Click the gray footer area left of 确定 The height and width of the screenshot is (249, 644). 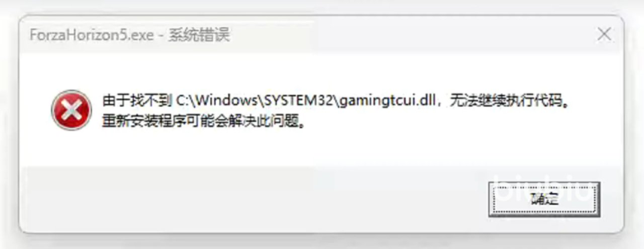[252, 199]
